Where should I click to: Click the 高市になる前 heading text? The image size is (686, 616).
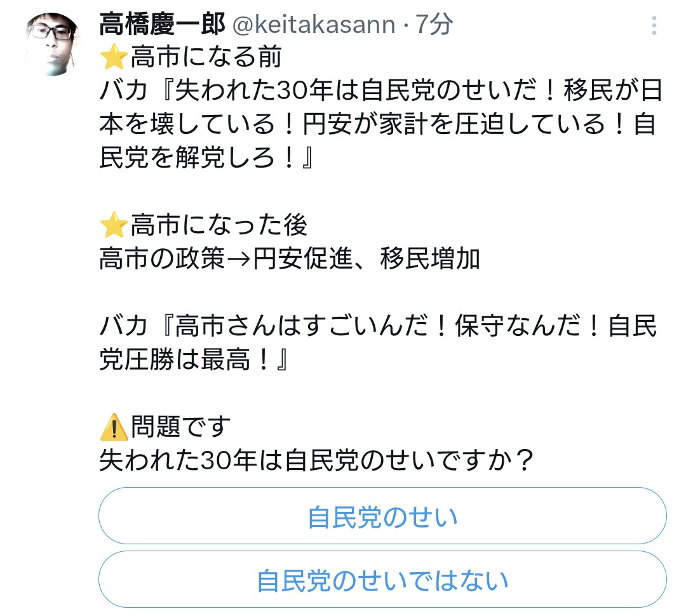206,59
